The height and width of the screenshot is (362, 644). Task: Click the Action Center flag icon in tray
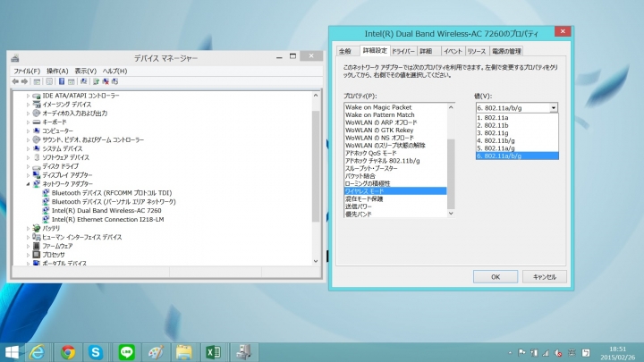(521, 352)
